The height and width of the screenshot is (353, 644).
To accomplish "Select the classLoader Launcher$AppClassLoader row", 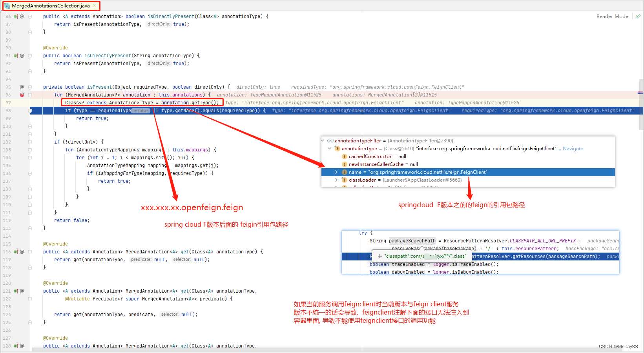I will (468, 180).
